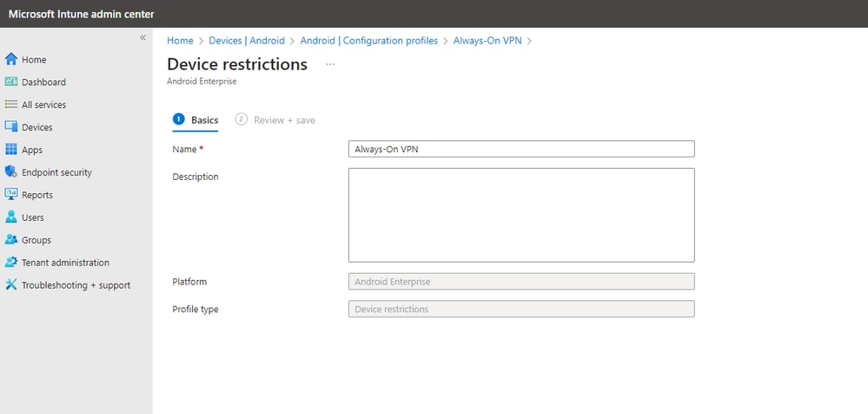Click the Microsoft Intune admin center title
Viewport: 868px width, 414px height.
coord(82,14)
